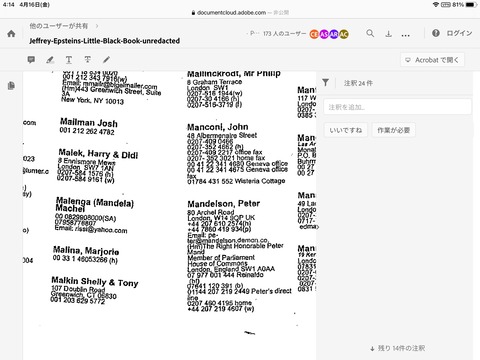Screen dimensions: 480x360
Task: Select the underline text tool
Action: pyautogui.click(x=69, y=60)
